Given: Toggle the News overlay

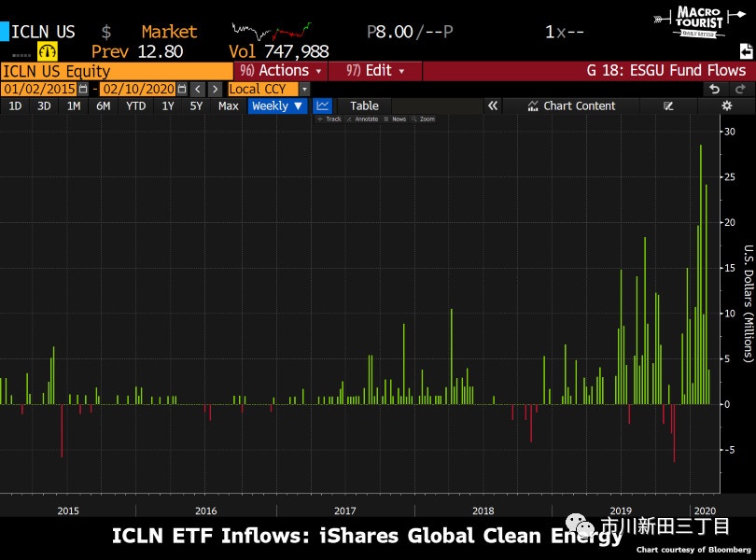Looking at the screenshot, I should (395, 119).
